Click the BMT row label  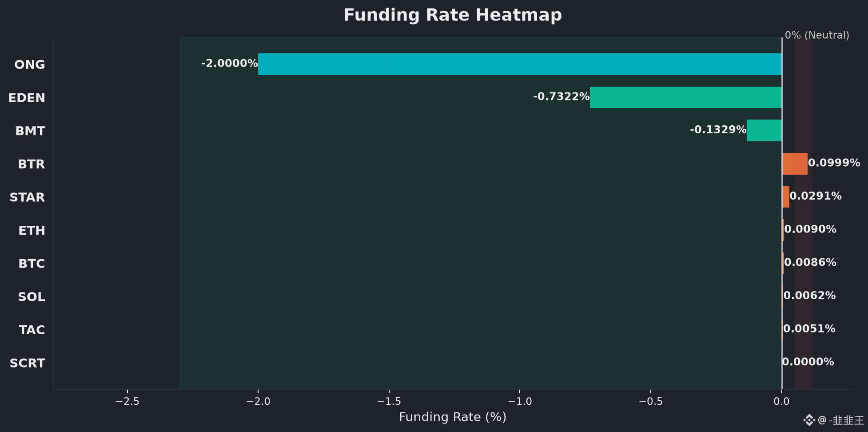coord(30,131)
